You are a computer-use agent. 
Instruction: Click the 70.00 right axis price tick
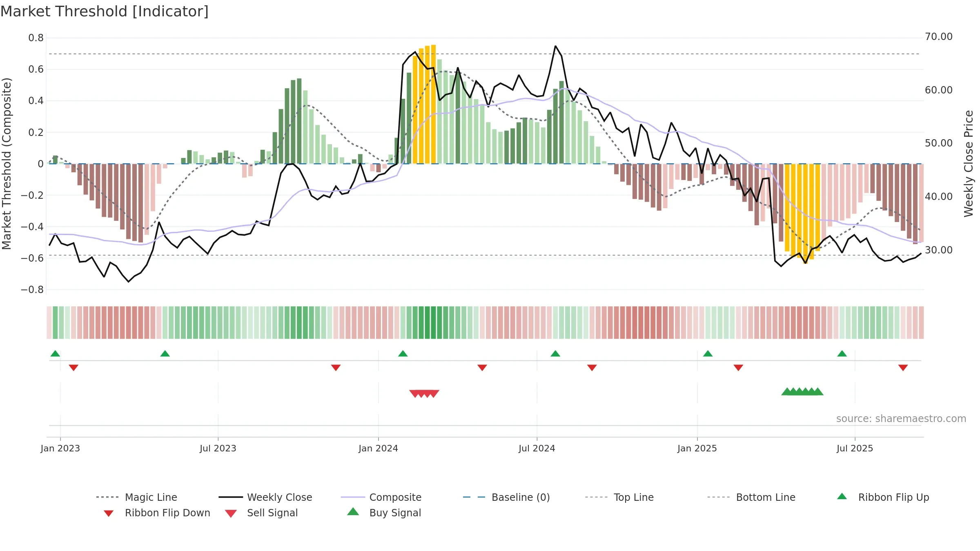pyautogui.click(x=939, y=37)
